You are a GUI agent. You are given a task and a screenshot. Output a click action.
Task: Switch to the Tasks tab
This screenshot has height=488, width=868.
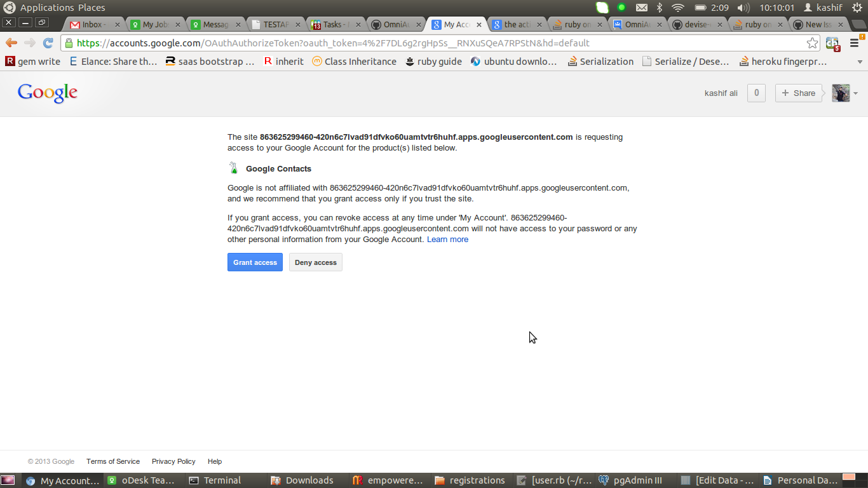[x=336, y=25]
